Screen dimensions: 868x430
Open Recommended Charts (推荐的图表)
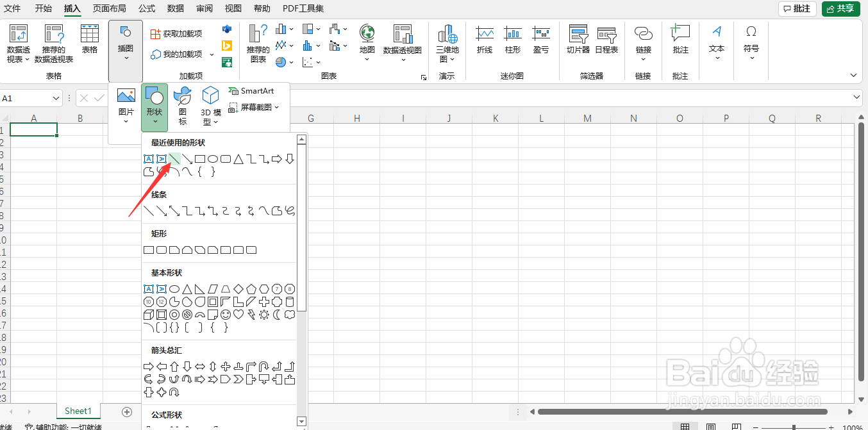(258, 44)
